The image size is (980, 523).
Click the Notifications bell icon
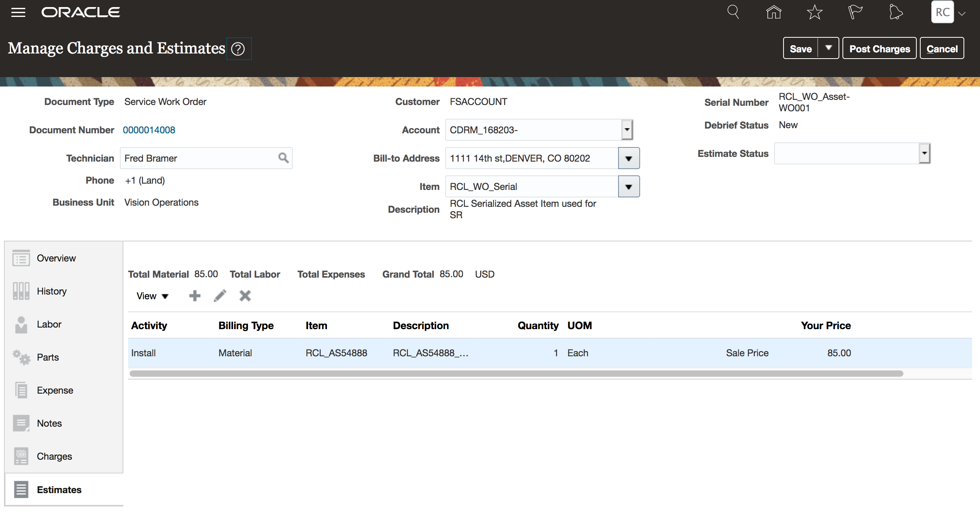coord(896,12)
